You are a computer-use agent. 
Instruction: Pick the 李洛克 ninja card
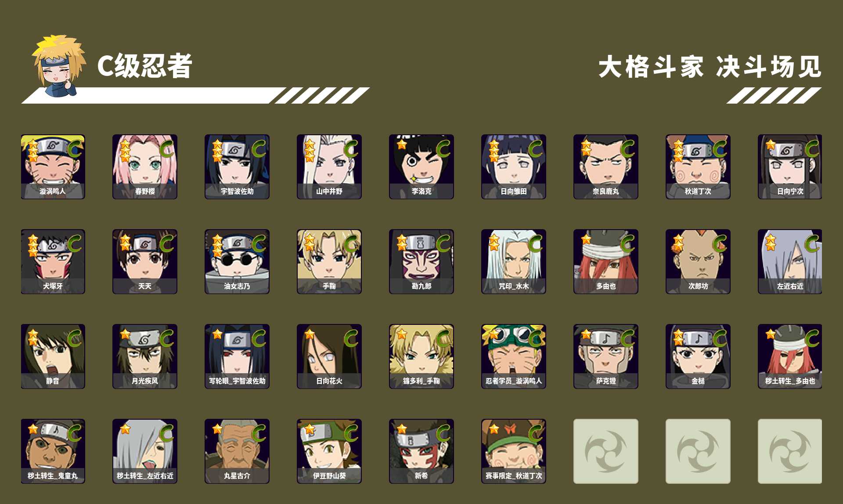coord(421,167)
